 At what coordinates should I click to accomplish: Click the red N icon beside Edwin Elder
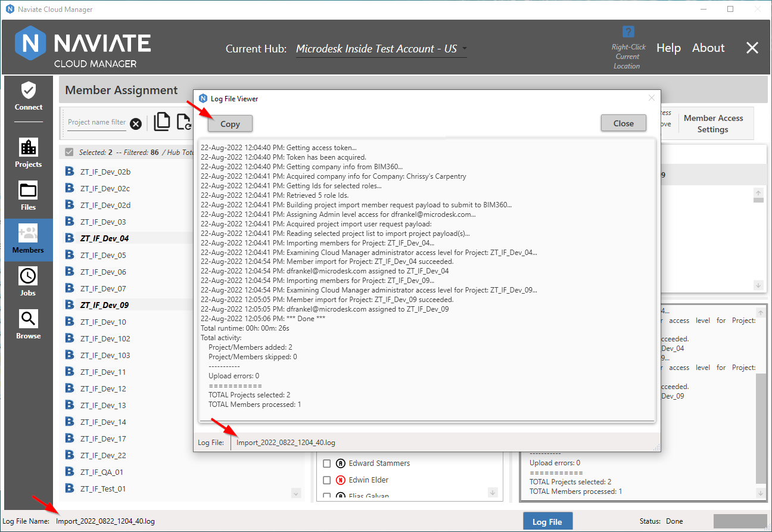pos(341,480)
